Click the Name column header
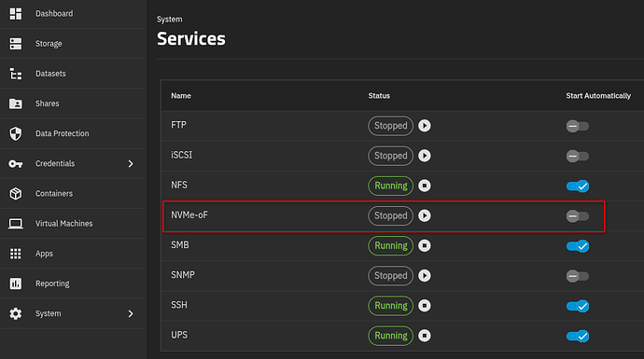This screenshot has height=359, width=644. point(181,96)
